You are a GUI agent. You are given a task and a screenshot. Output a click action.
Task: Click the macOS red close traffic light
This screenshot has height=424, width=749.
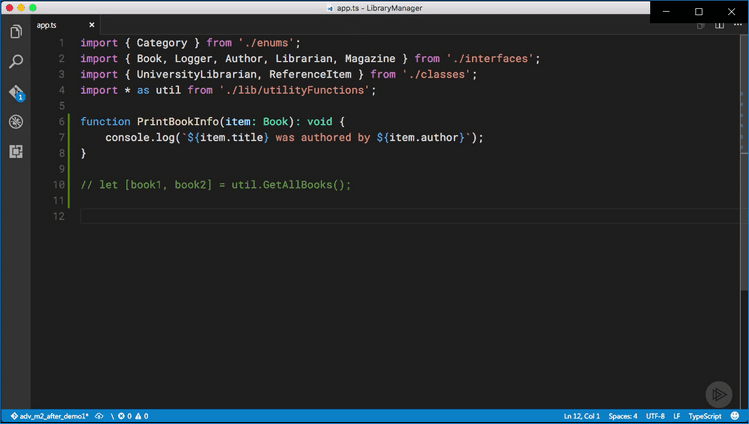tap(9, 8)
